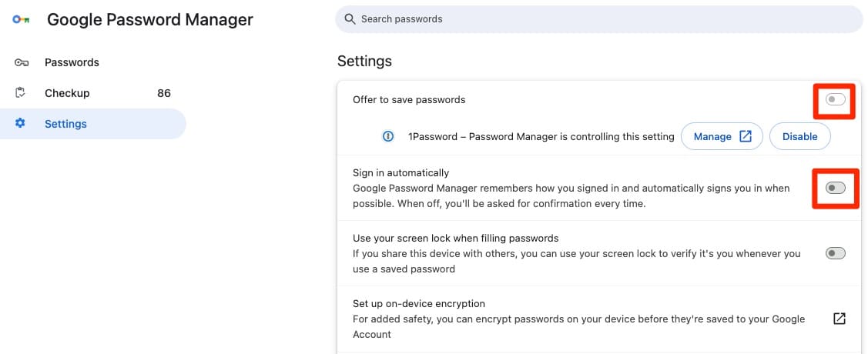Click the magnifier icon in search bar
The image size is (868, 354).
[350, 19]
